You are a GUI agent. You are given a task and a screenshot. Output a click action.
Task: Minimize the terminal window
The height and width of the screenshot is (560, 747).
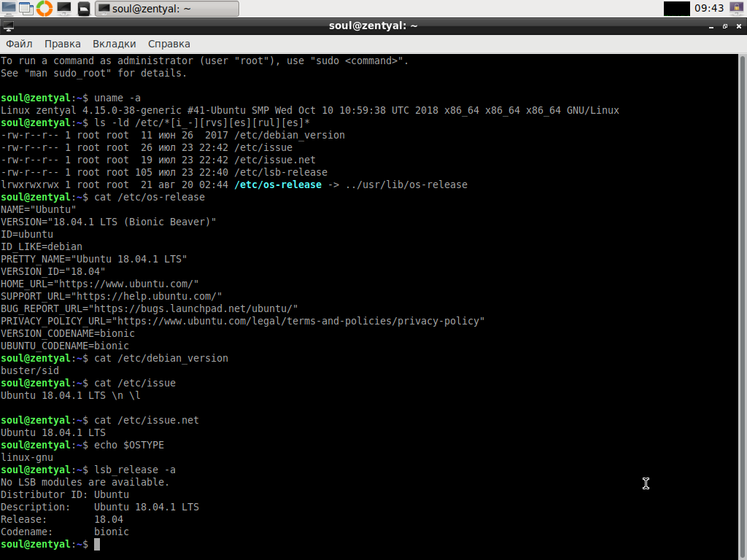(x=711, y=27)
